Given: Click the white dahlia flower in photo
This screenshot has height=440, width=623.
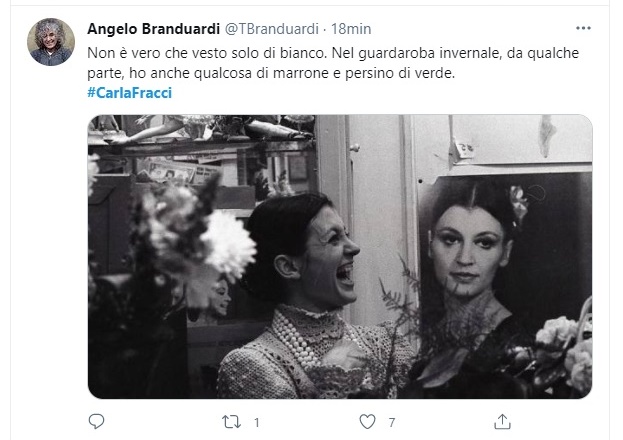Looking at the screenshot, I should pyautogui.click(x=228, y=246).
